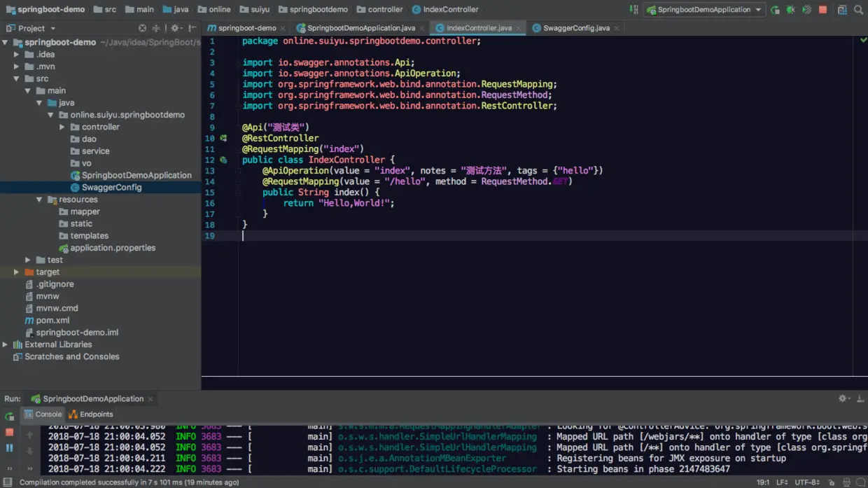Expand the target folder in project tree
This screenshot has width=868, height=488.
16,272
